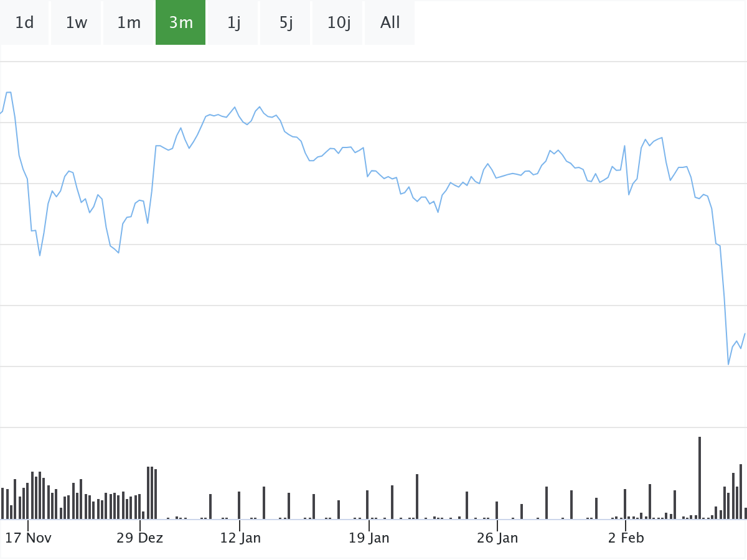
Task: Click the 19 Jan axis label
Action: pyautogui.click(x=369, y=538)
